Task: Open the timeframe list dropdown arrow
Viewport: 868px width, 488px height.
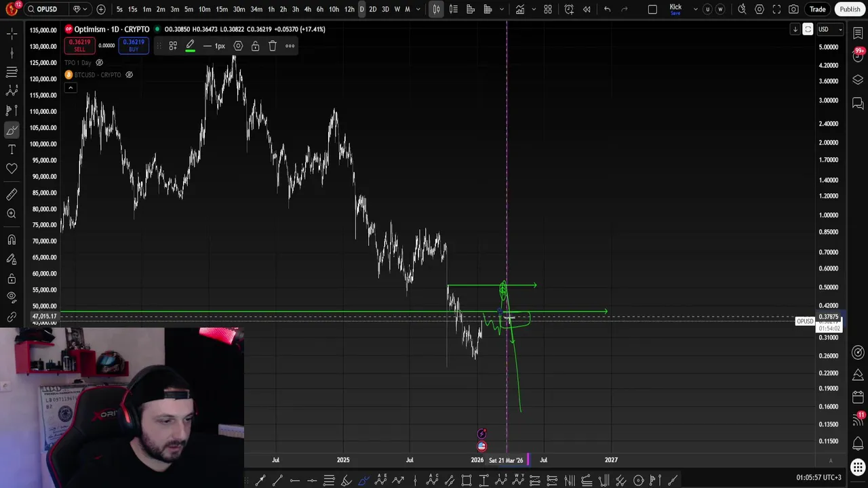Action: point(418,9)
